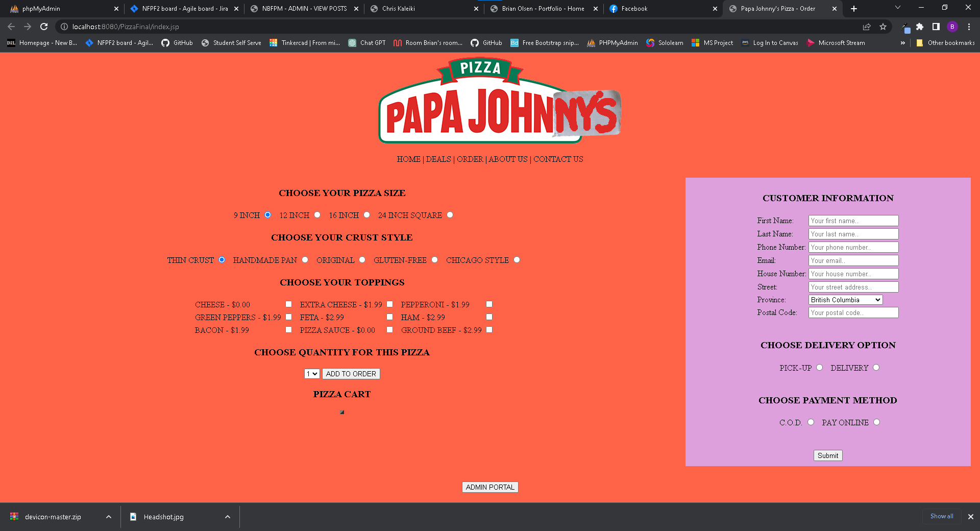Select the 16 INCH pizza size

tap(366, 215)
